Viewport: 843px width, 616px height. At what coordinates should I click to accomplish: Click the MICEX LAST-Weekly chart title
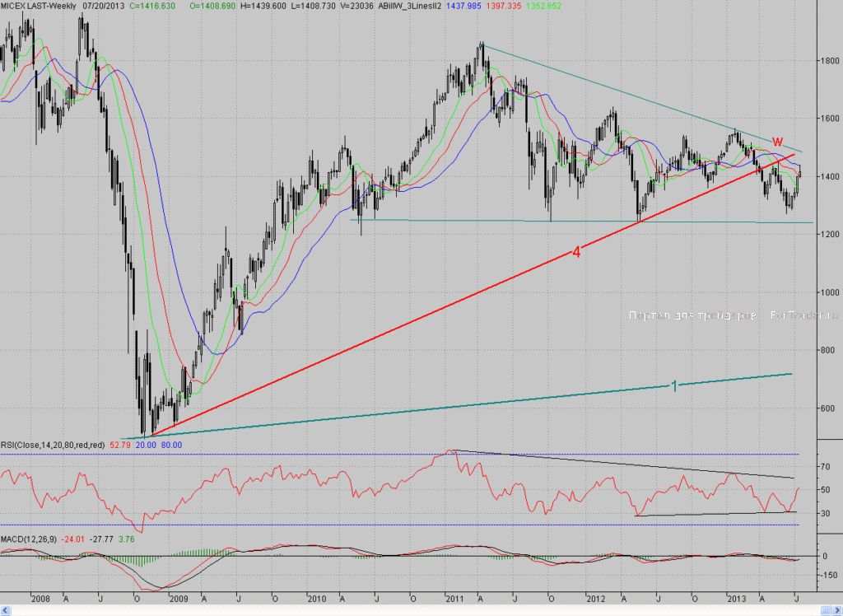(38, 6)
